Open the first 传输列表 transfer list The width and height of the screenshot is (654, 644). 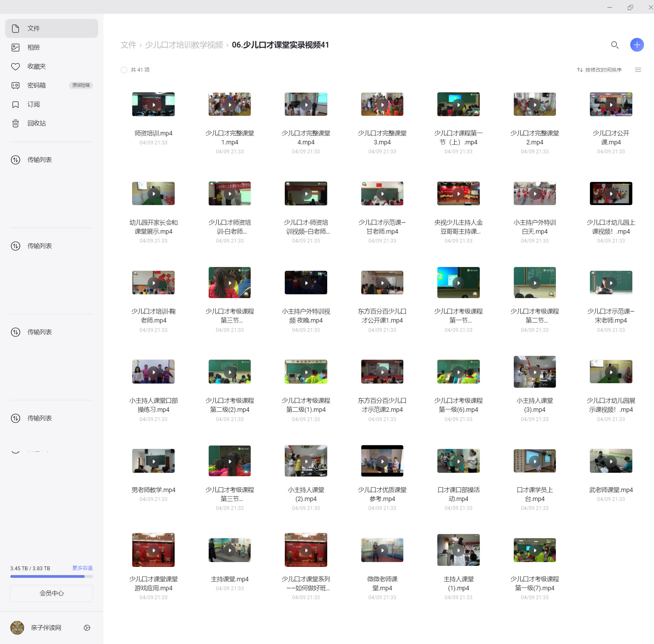pyautogui.click(x=40, y=160)
